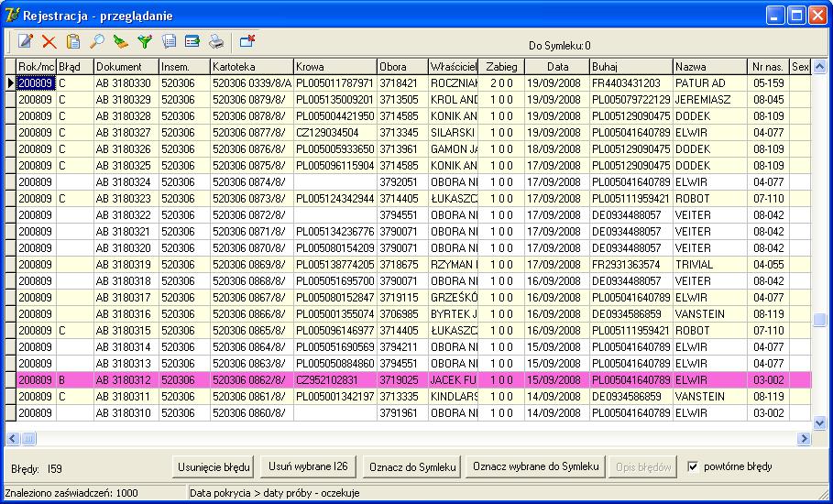
Task: Click the Dokument column header
Action: point(126,66)
